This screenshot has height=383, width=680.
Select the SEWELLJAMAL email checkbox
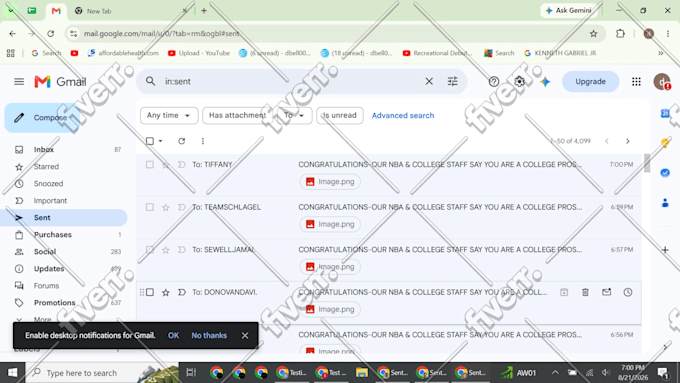150,249
